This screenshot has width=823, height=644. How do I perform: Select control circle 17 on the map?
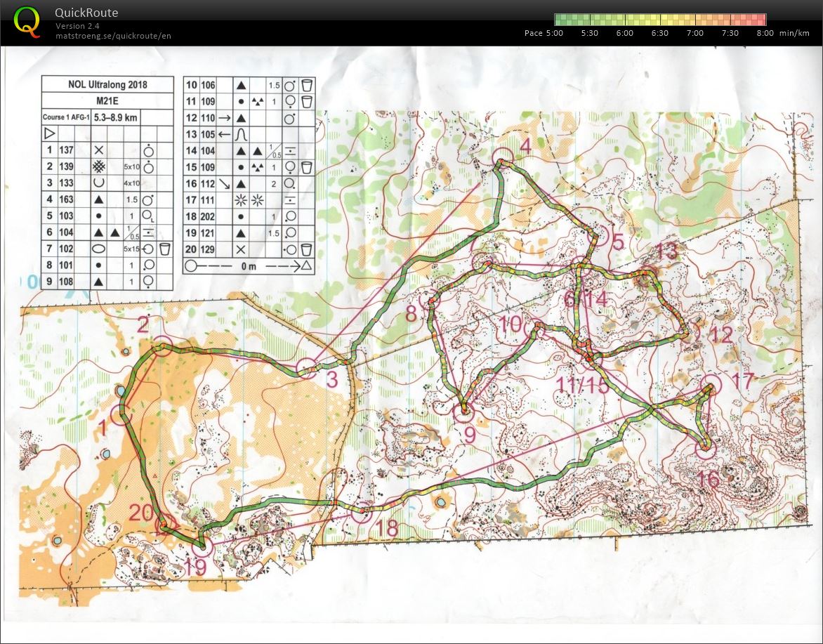pos(711,385)
